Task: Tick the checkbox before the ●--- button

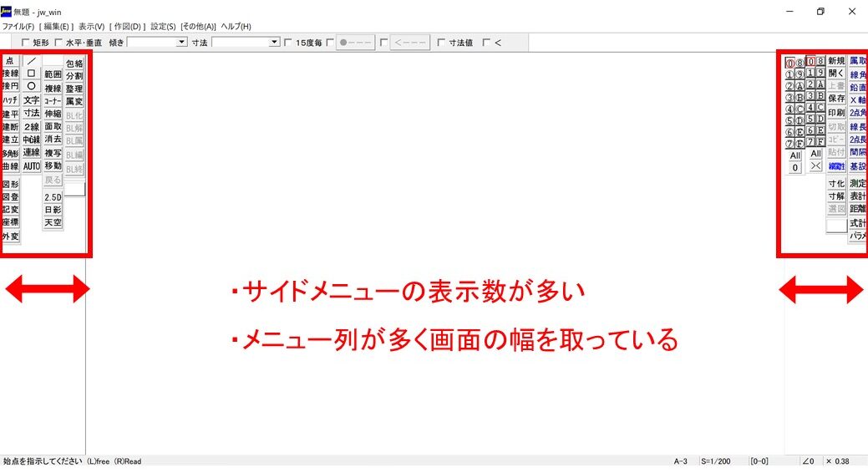Action: click(331, 43)
